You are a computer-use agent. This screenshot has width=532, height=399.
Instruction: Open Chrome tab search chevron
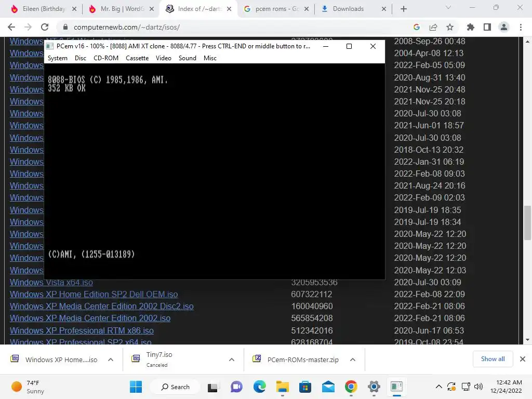[448, 7]
